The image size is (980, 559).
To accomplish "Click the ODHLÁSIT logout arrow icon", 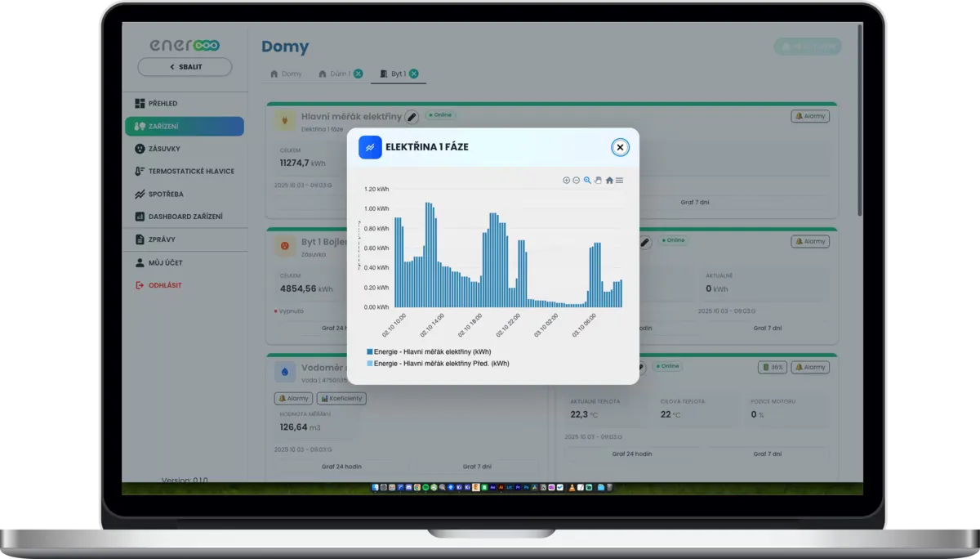I will [140, 285].
